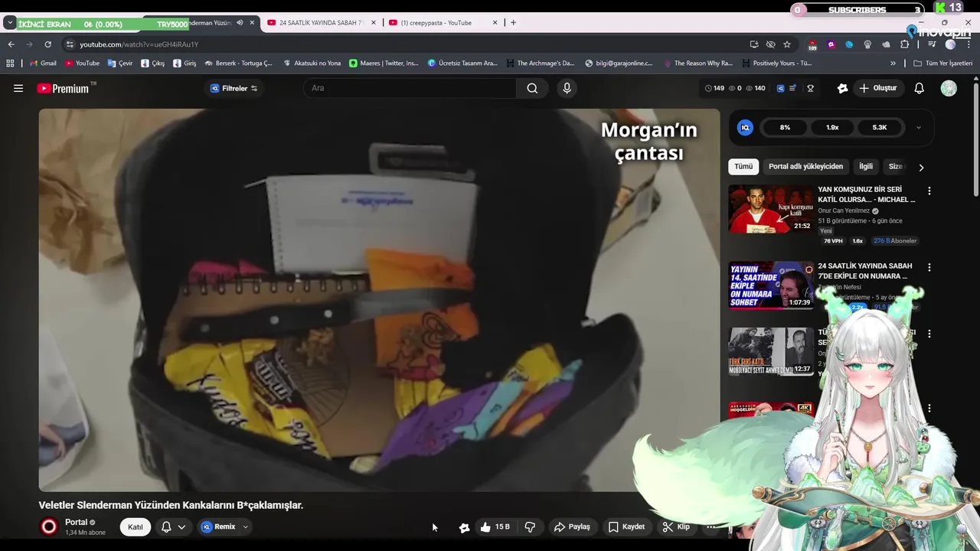Open the YouTube hamburger guide menu

coord(18,88)
